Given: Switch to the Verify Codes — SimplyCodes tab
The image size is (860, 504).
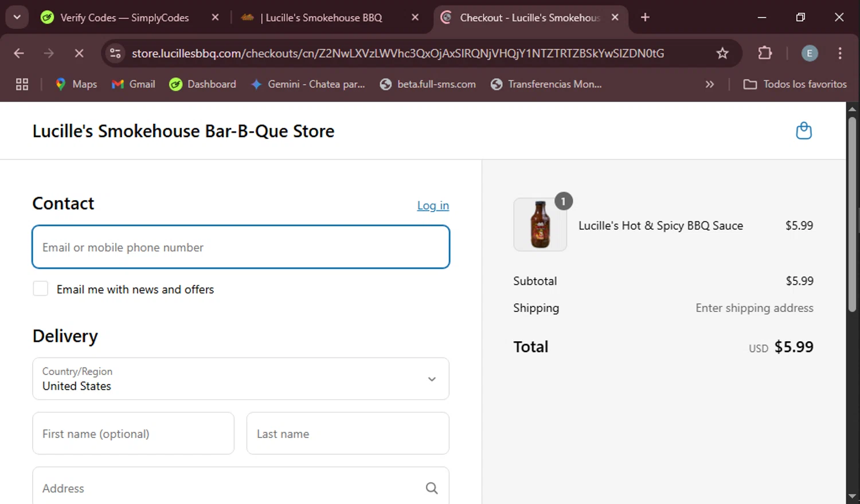Looking at the screenshot, I should click(x=124, y=18).
